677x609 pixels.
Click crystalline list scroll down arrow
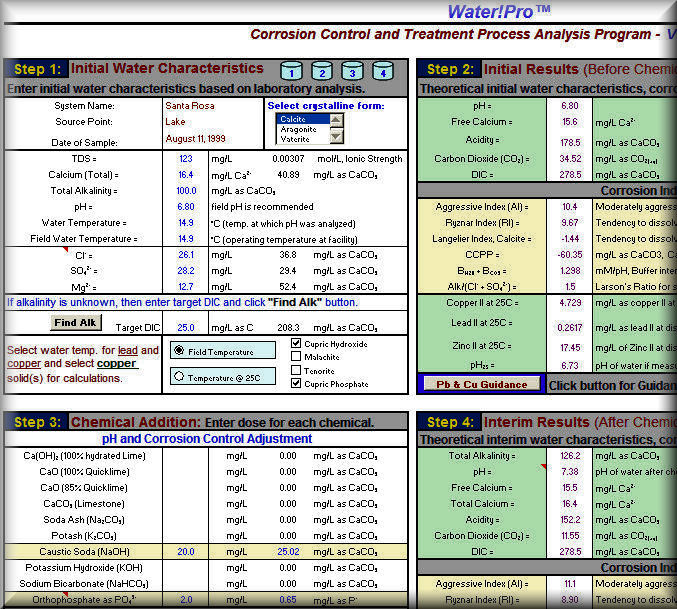coord(336,137)
